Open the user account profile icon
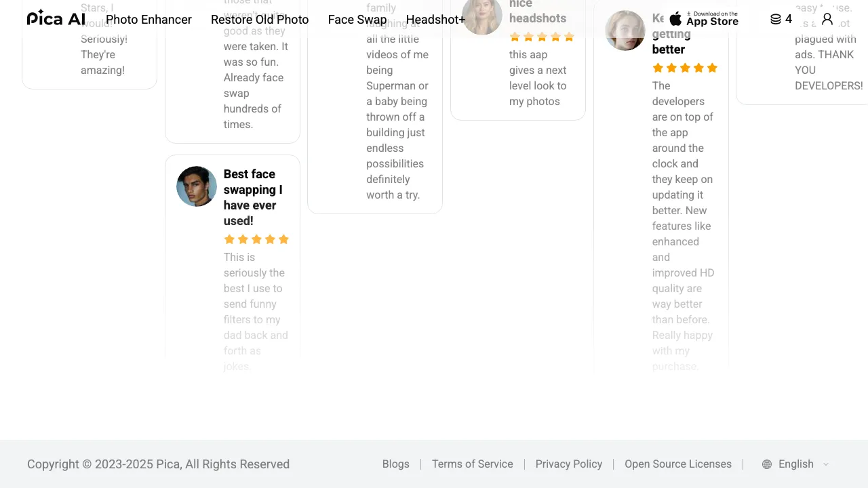868x488 pixels. click(x=827, y=19)
